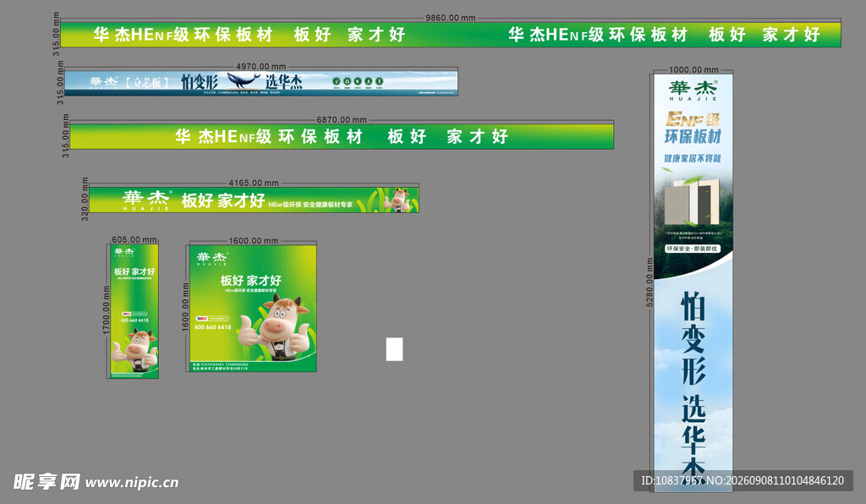Click the 315.00 mm label beside the 6870 banner
866x504 pixels.
[66, 136]
